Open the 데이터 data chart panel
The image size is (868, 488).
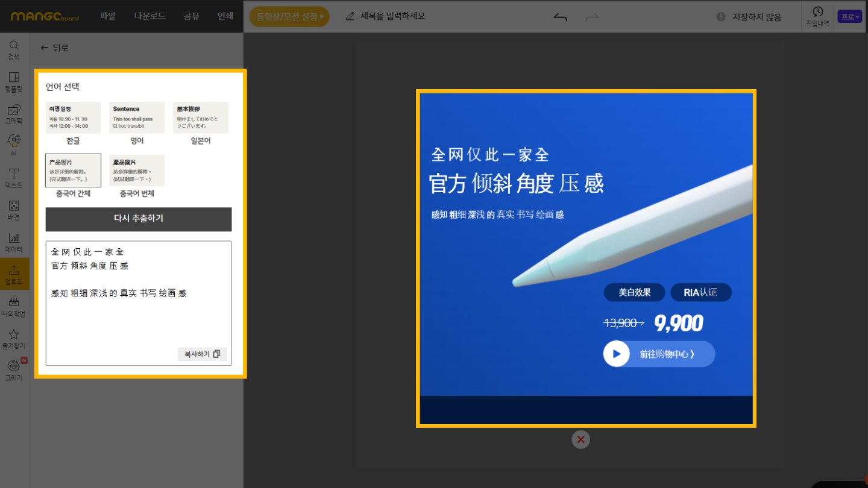click(14, 242)
